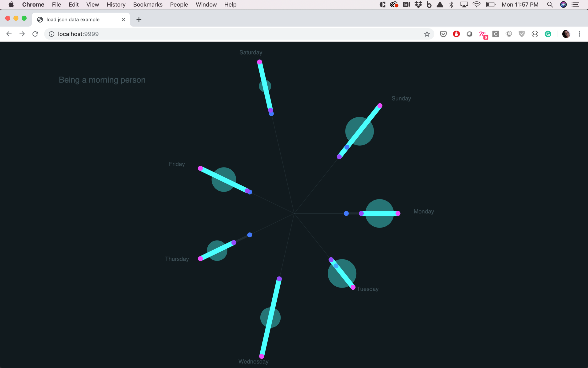The width and height of the screenshot is (588, 368).
Task: Click the magenta dot on Wednesday bar
Action: coord(262,356)
